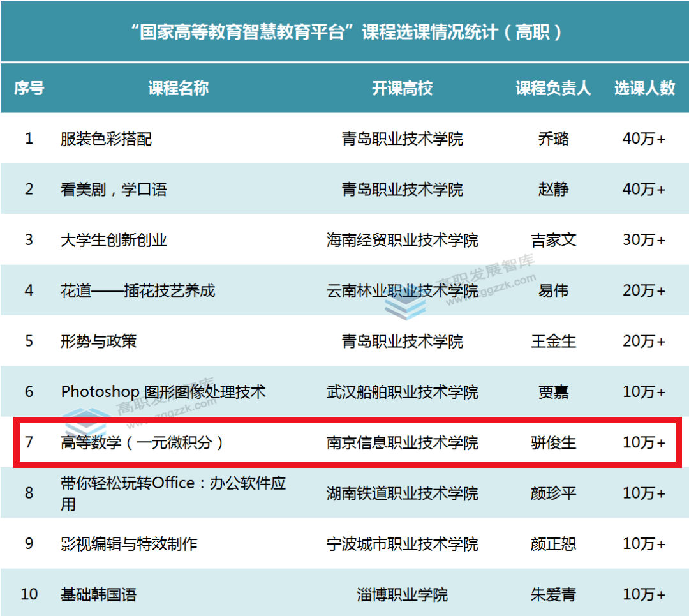Click instructor name 骈俊生
The height and width of the screenshot is (616, 689).
click(x=553, y=442)
